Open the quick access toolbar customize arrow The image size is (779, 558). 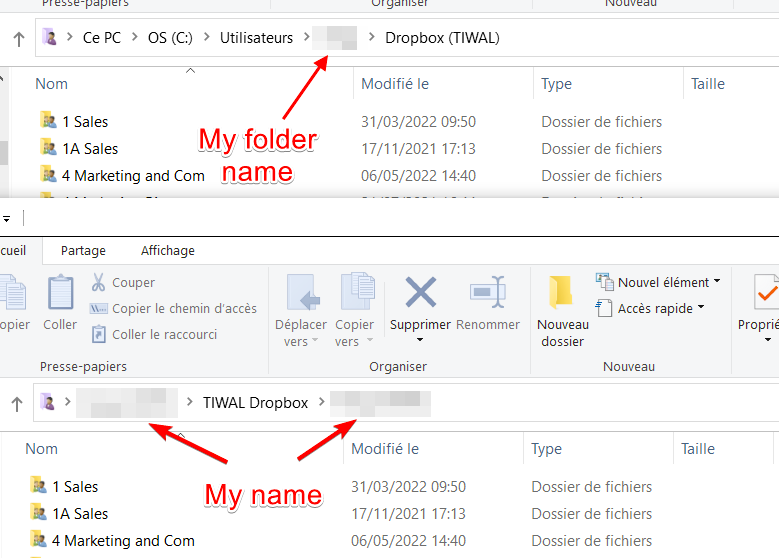click(x=6, y=218)
